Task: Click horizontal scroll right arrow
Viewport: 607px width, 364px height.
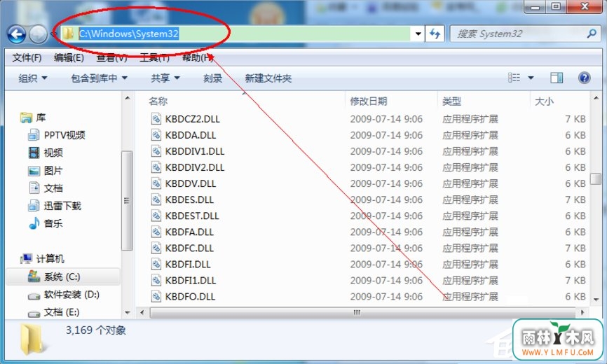Action: pyautogui.click(x=582, y=312)
